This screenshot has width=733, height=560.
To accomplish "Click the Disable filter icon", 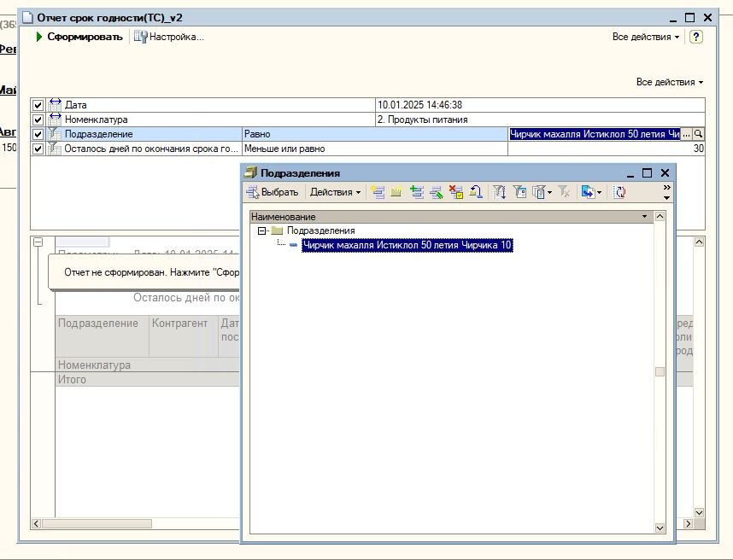I will pyautogui.click(x=564, y=192).
